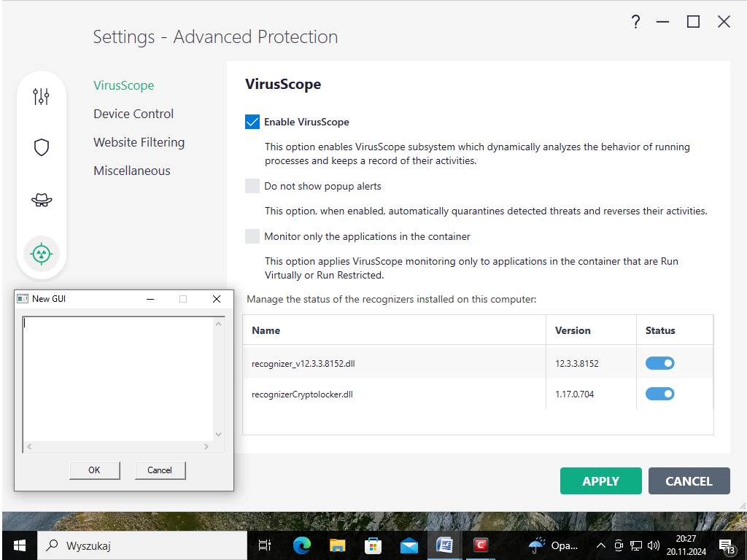This screenshot has height=560, width=747.
Task: Click the New GUI window title icon
Action: (23, 298)
